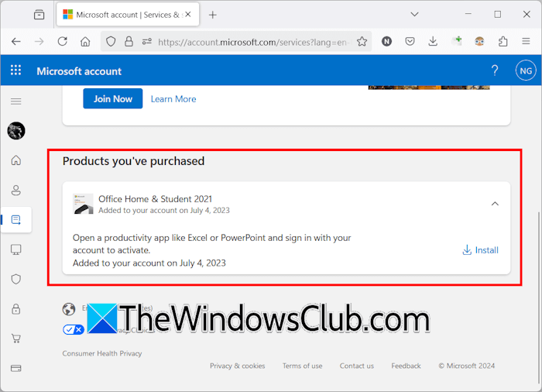Screen dimensions: 542x392
Task: Click Install for Office Home & Student
Action: coord(481,250)
